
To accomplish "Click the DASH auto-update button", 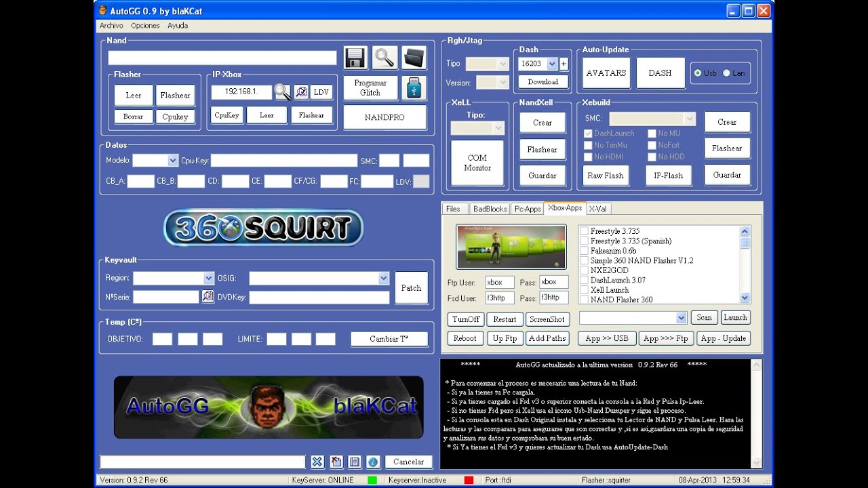I will point(660,73).
